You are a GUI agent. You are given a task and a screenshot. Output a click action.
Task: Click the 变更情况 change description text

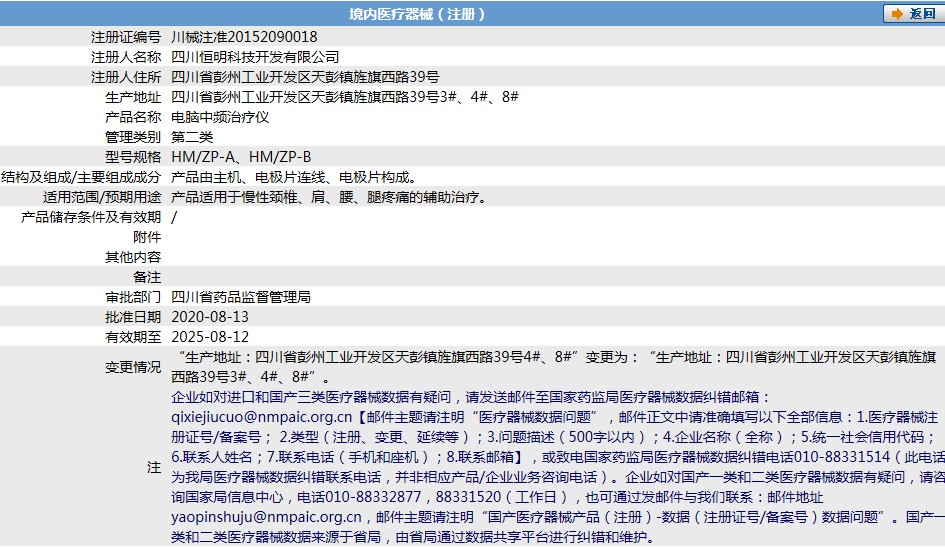554,367
